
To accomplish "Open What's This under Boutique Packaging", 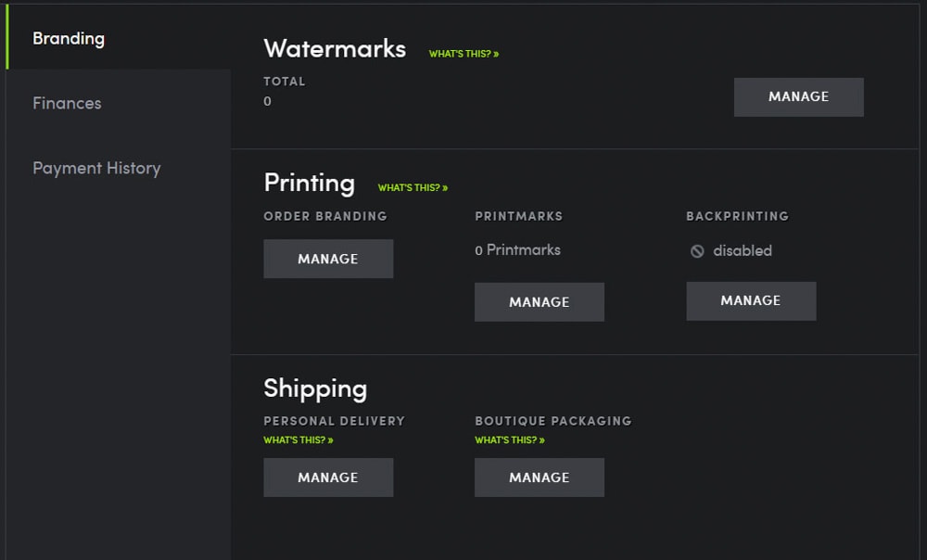I will 509,439.
